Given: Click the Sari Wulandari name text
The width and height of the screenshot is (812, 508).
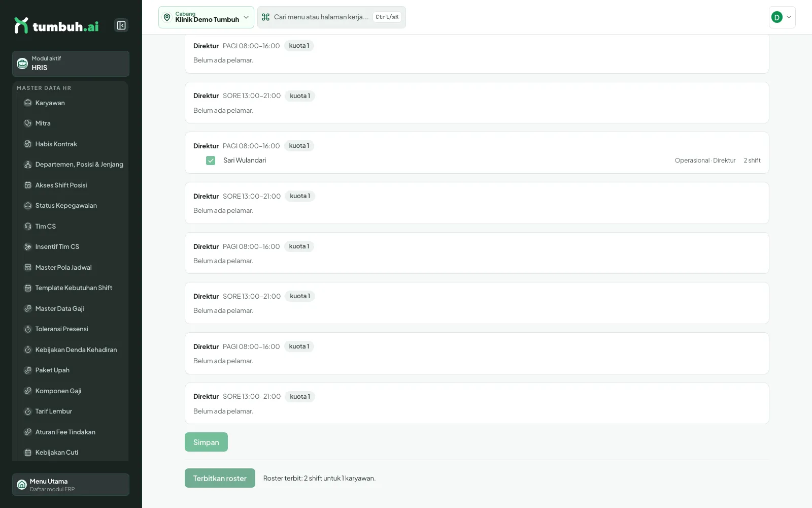Looking at the screenshot, I should click(245, 161).
